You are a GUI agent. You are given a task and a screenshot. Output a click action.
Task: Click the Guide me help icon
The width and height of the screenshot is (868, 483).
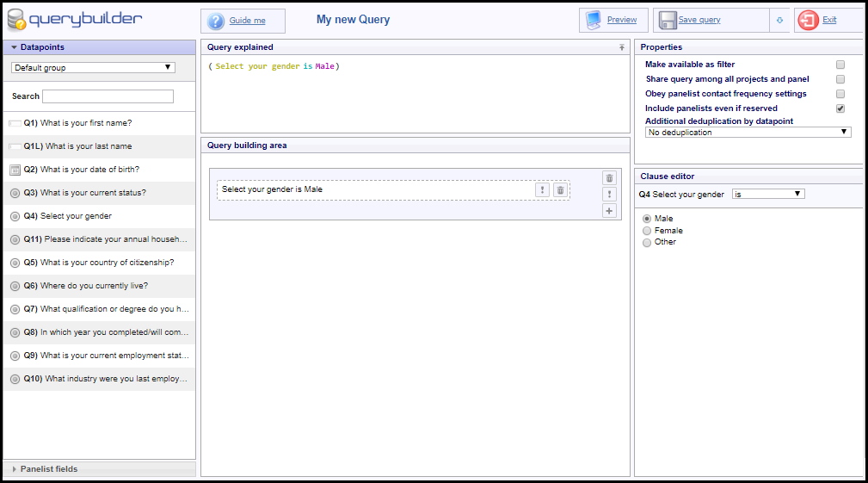[215, 21]
